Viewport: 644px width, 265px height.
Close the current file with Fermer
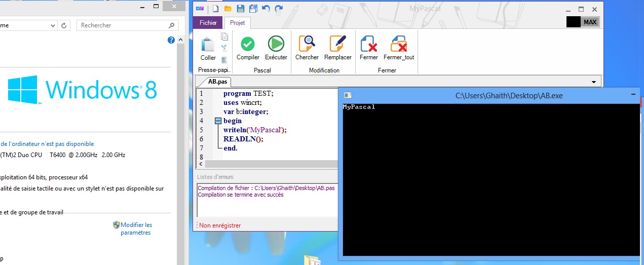point(369,49)
